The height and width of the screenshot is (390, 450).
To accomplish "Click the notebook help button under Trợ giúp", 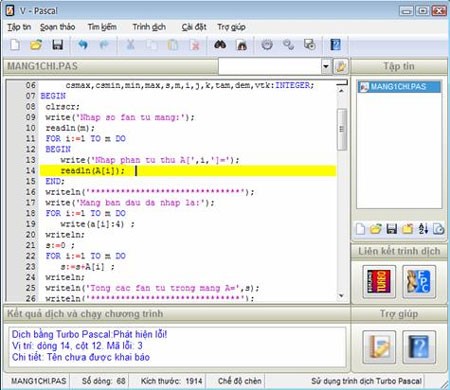I will (379, 347).
